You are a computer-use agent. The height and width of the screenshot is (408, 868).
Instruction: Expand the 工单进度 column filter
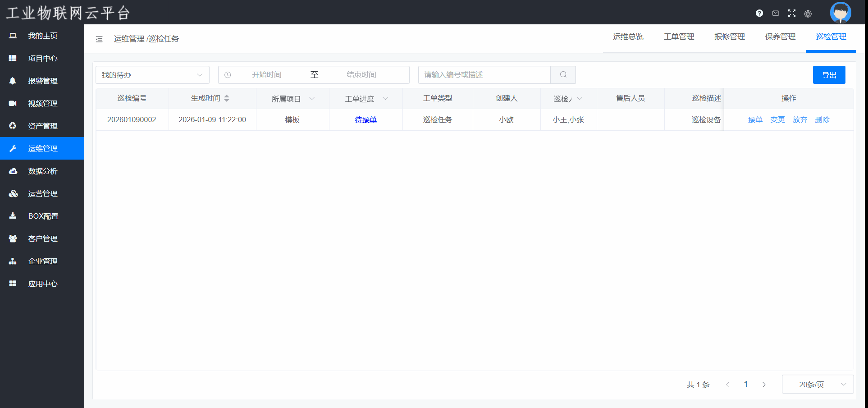385,99
